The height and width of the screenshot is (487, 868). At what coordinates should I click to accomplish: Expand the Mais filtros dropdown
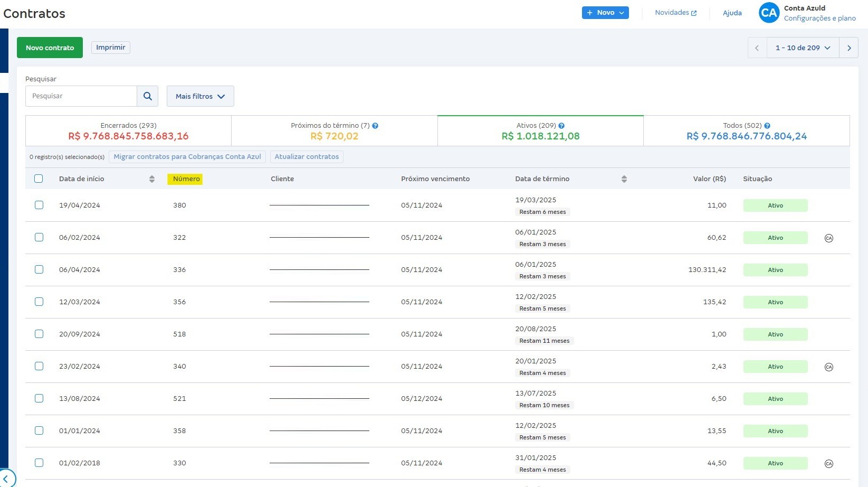coord(200,96)
